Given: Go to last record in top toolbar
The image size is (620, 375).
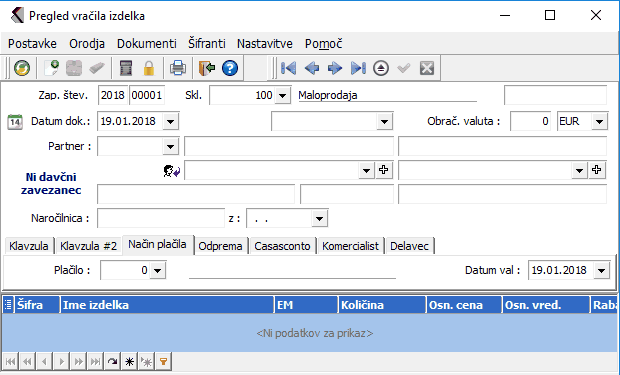Looking at the screenshot, I should [358, 68].
